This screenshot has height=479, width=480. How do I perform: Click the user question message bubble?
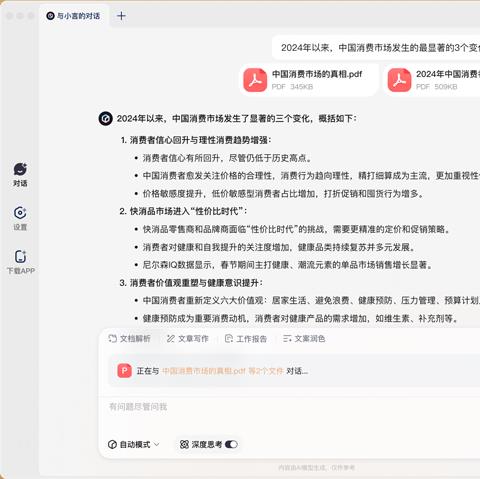click(376, 48)
